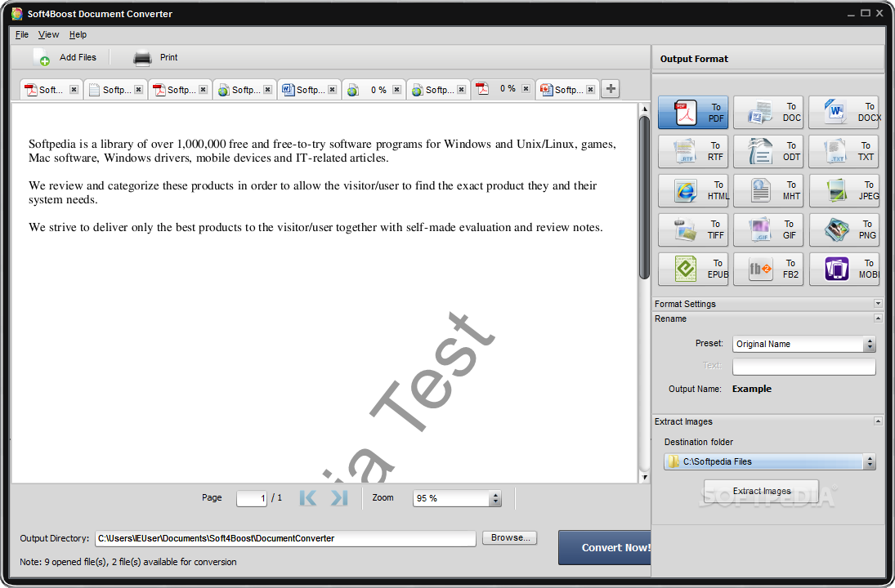The image size is (895, 588).
Task: Click the document preview vertical scrollbar thumb
Action: click(x=644, y=198)
